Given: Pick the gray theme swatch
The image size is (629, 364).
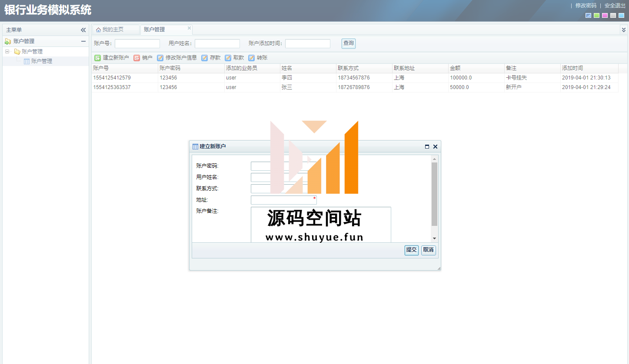Looking at the screenshot, I should (613, 16).
